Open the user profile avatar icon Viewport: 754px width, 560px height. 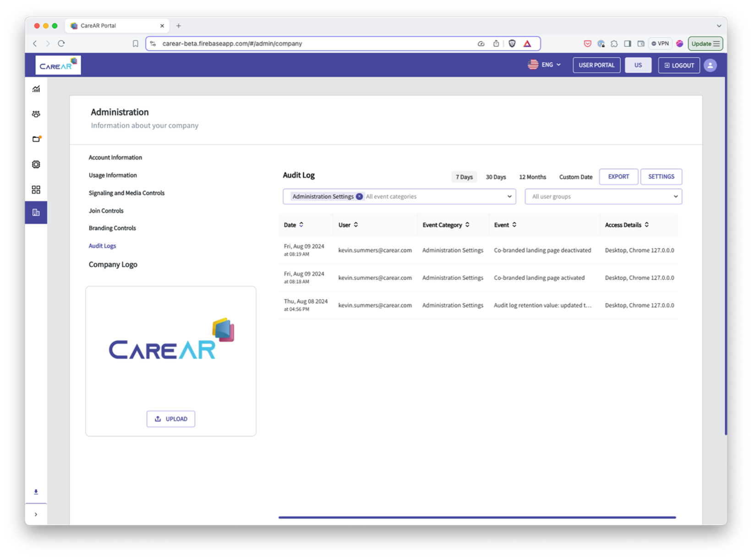pos(710,65)
